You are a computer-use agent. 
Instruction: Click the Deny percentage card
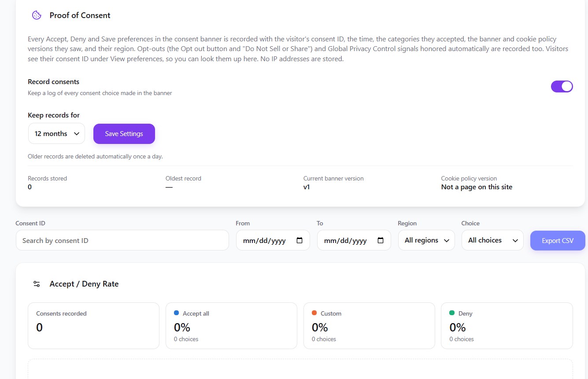click(x=507, y=326)
